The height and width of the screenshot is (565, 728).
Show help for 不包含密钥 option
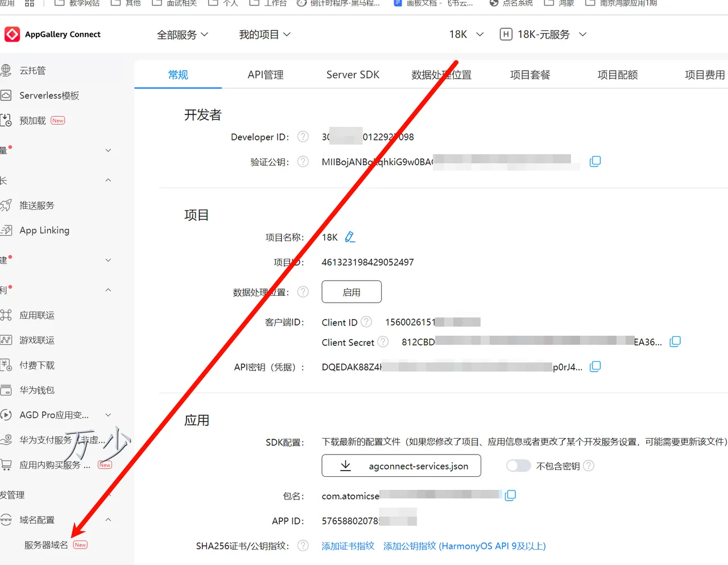(589, 465)
